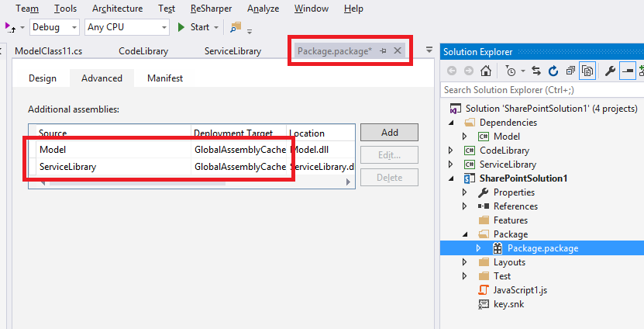Click Sync with Active Document icon
The height and width of the screenshot is (329, 644).
coord(536,71)
